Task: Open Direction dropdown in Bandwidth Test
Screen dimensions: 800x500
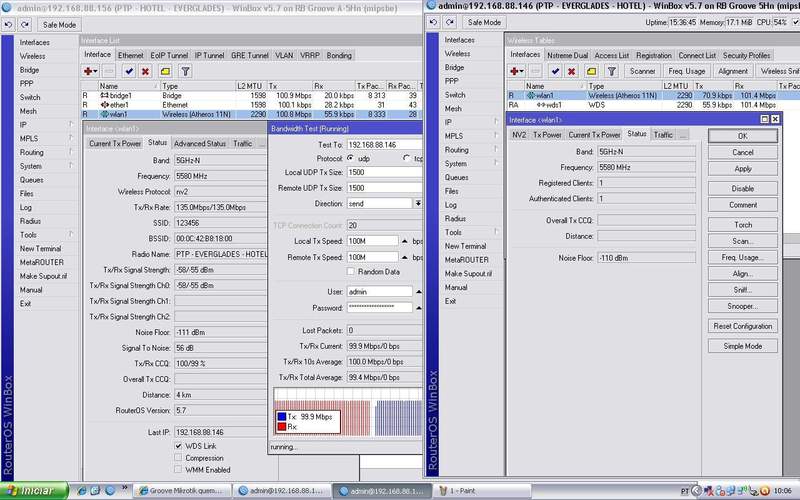Action: [x=418, y=203]
